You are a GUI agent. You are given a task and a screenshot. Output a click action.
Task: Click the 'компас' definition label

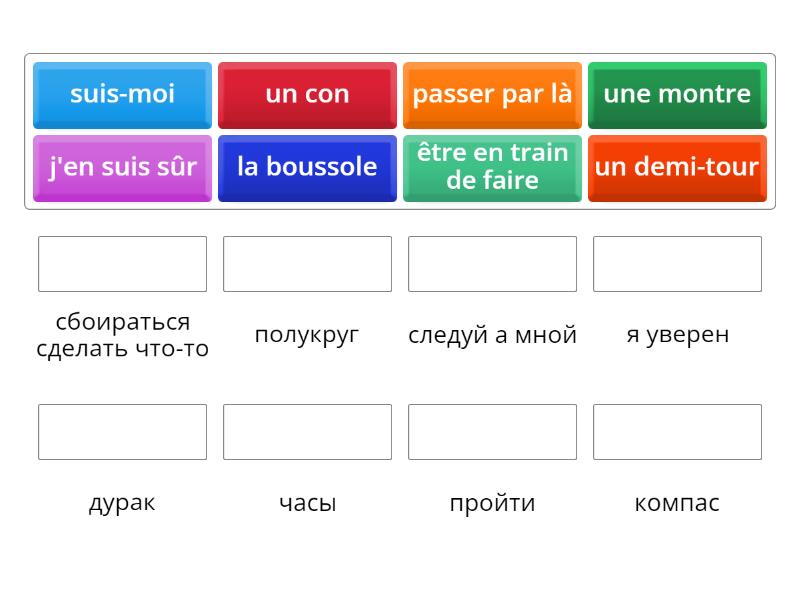677,502
